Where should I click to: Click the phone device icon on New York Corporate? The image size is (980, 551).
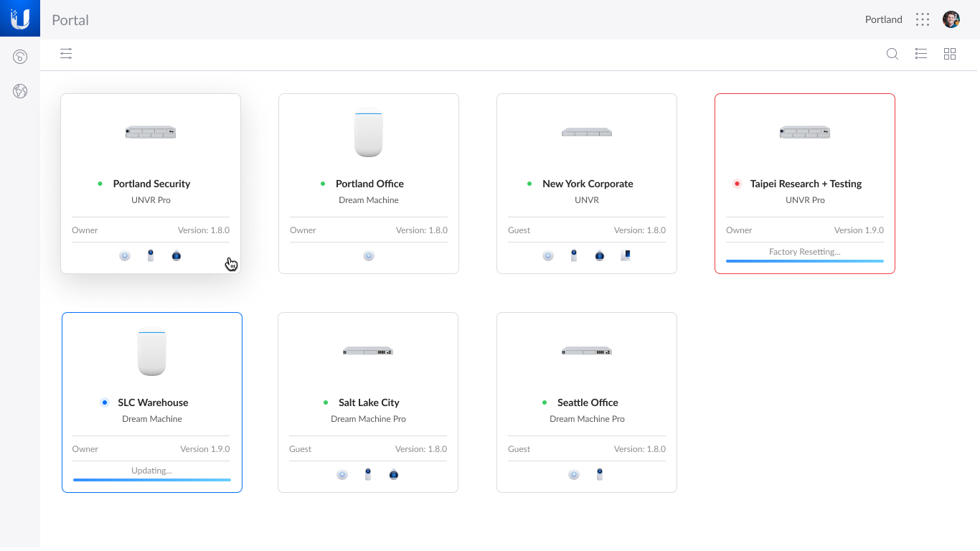626,255
